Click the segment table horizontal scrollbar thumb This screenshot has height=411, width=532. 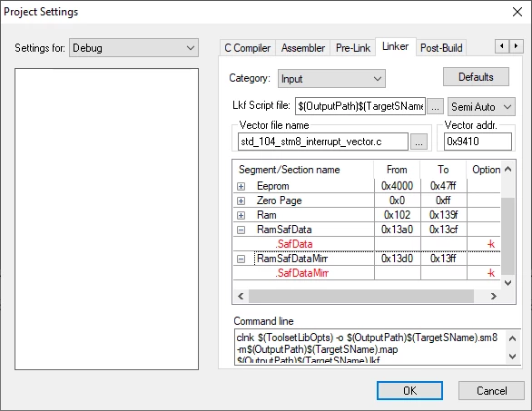pos(361,297)
